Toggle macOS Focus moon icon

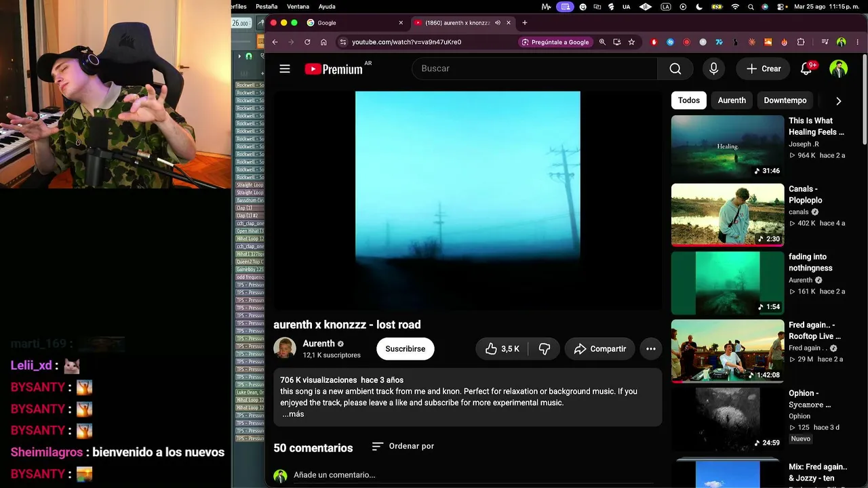click(x=699, y=7)
